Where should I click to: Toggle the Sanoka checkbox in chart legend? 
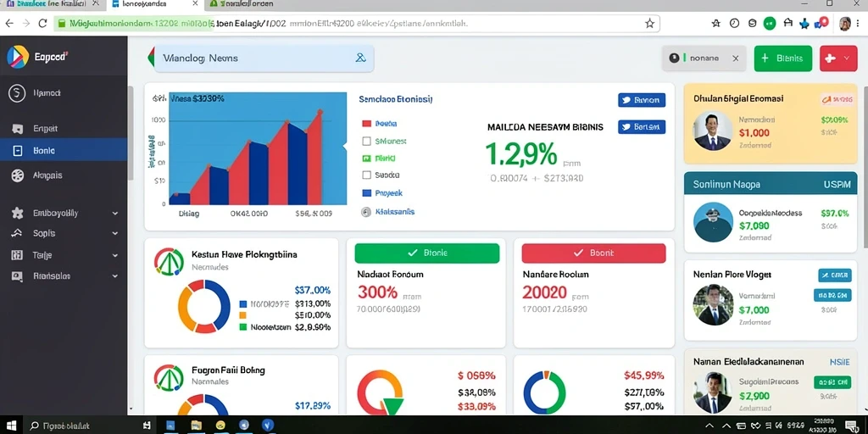(366, 175)
